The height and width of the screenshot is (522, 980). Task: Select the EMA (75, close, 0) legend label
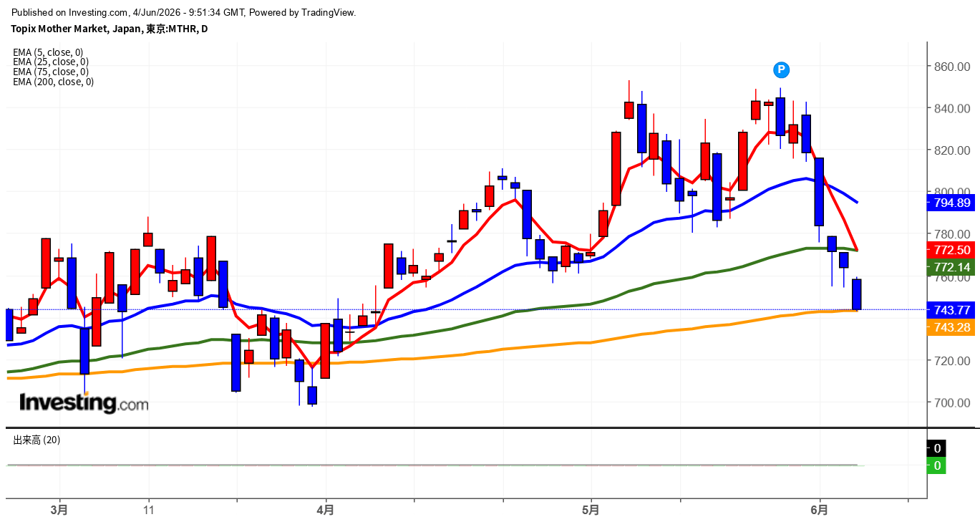[x=51, y=72]
